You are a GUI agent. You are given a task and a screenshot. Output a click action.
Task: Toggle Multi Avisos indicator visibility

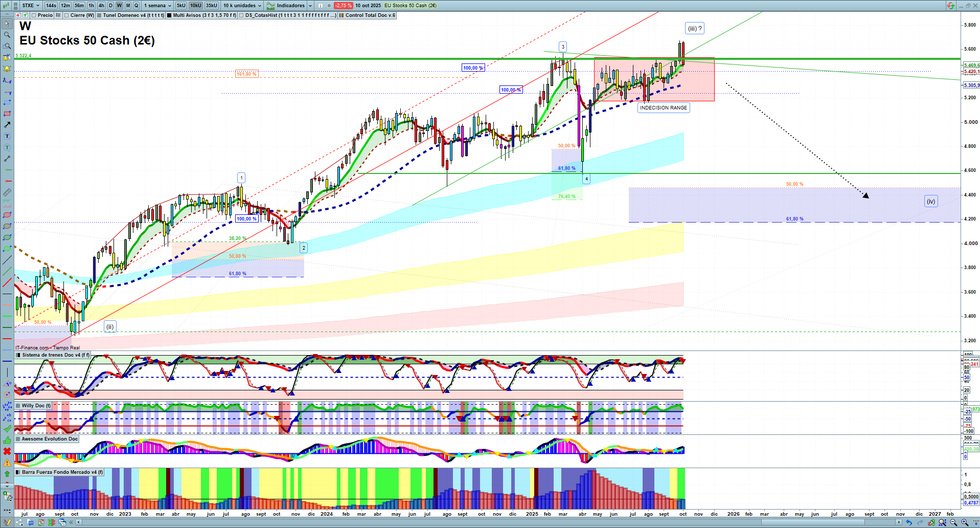coord(169,15)
